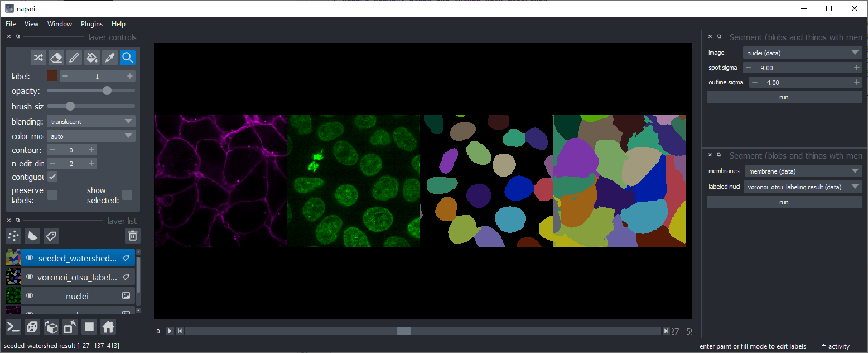Image resolution: width=868 pixels, height=353 pixels.
Task: Click the opacity slider handle
Action: point(107,90)
